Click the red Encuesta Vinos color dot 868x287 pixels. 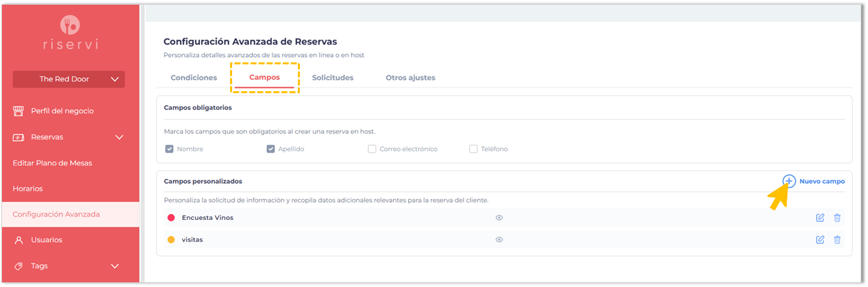[171, 218]
